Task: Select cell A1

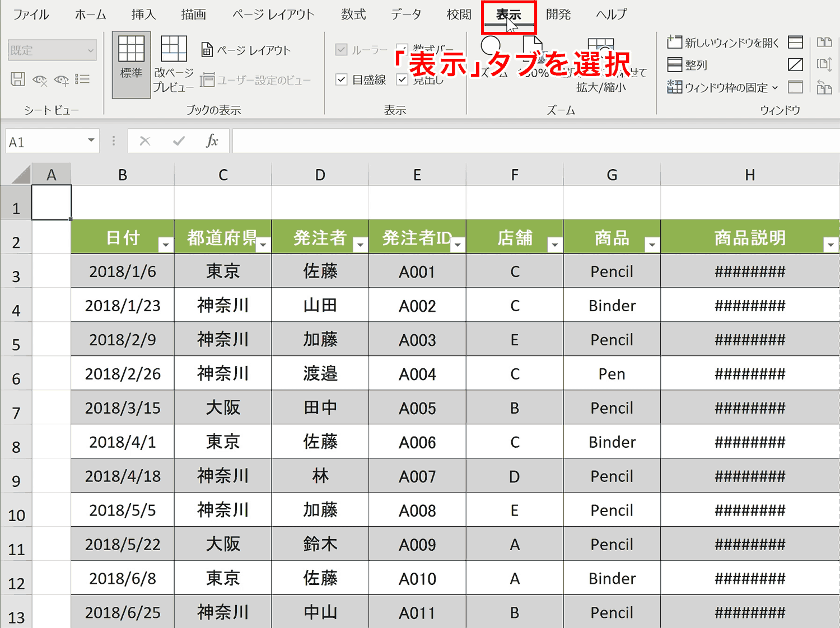Action: click(x=52, y=203)
